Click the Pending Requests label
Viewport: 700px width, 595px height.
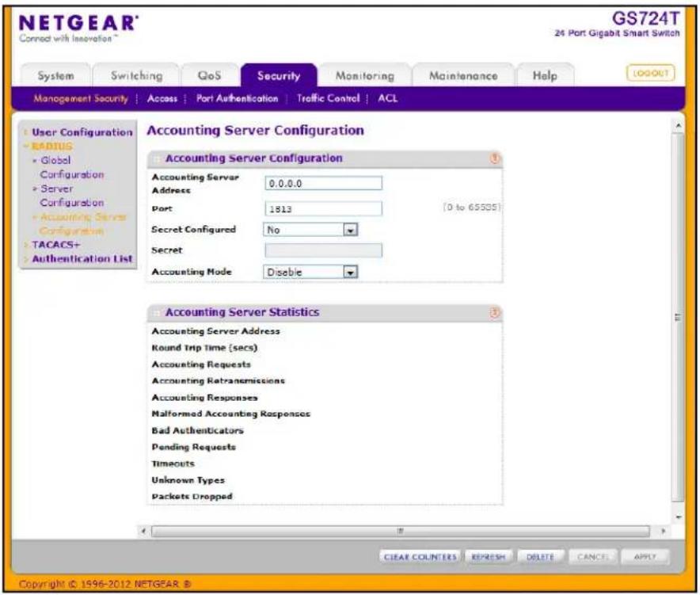click(194, 447)
